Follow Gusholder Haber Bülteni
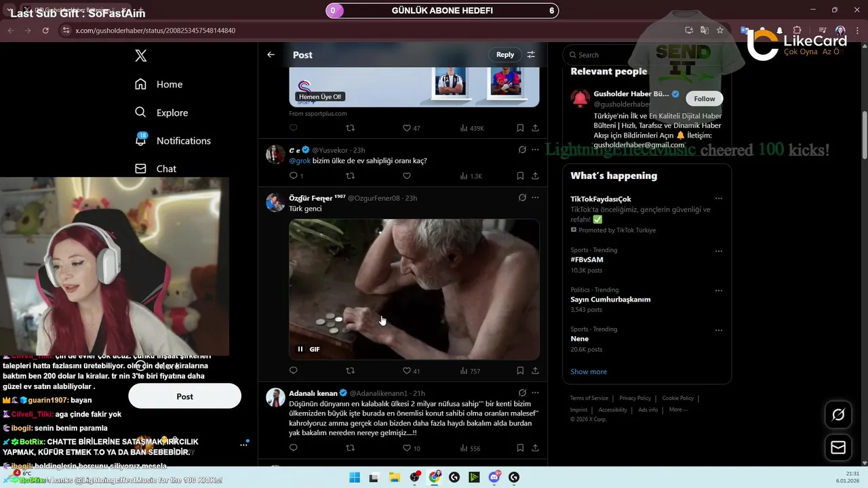This screenshot has width=868, height=488. [x=705, y=99]
